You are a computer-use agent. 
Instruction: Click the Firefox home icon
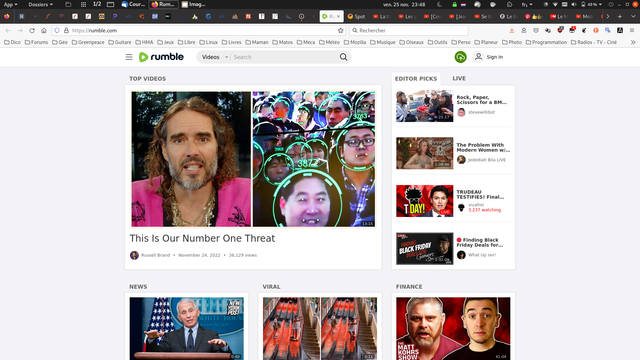pyautogui.click(x=44, y=30)
